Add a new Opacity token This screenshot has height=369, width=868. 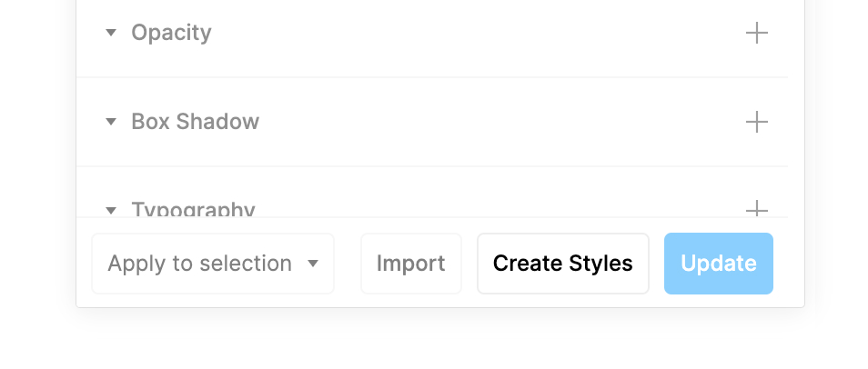(x=757, y=34)
